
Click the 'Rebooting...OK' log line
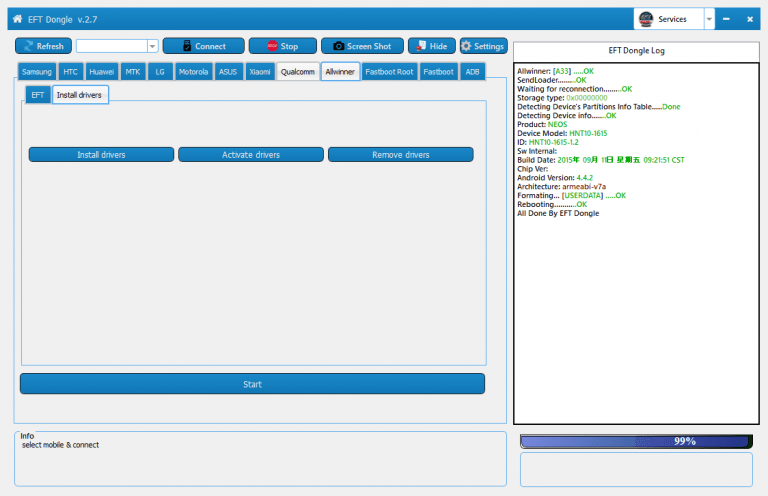(x=552, y=205)
